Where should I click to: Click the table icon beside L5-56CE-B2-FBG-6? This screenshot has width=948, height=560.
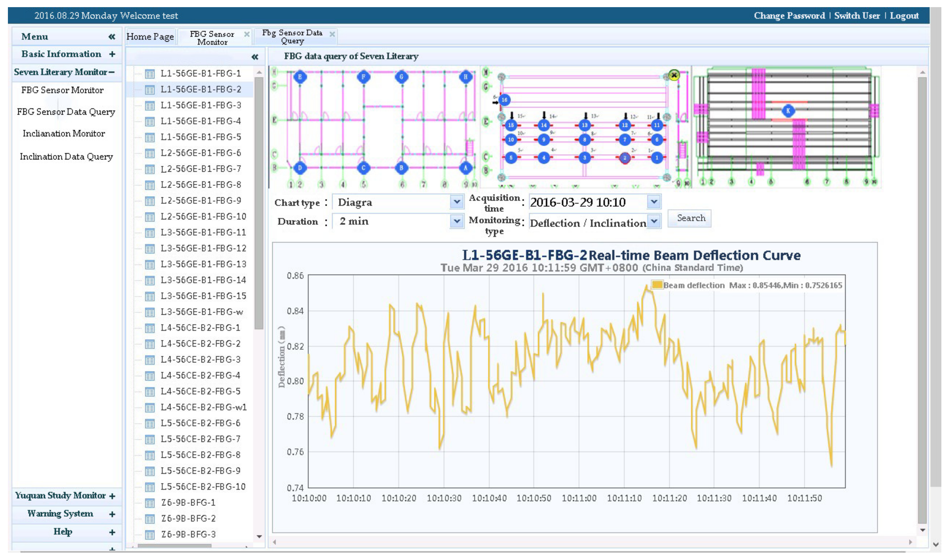tap(150, 424)
